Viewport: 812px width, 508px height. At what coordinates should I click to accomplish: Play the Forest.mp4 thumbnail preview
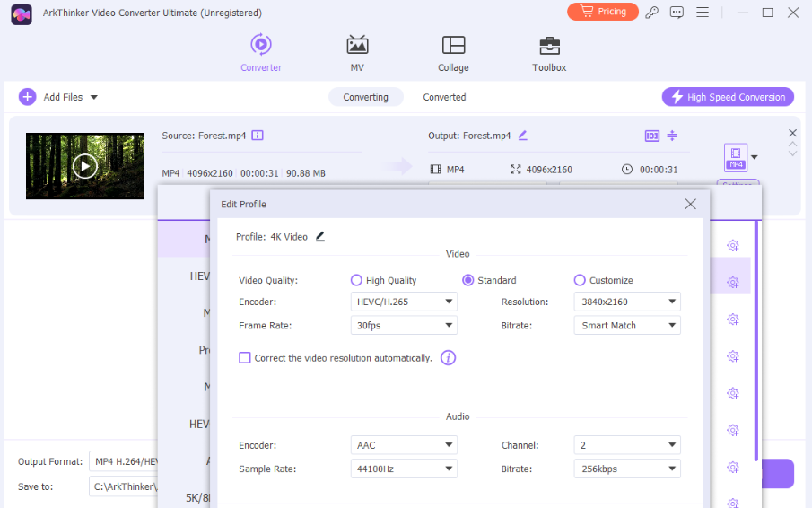85,166
